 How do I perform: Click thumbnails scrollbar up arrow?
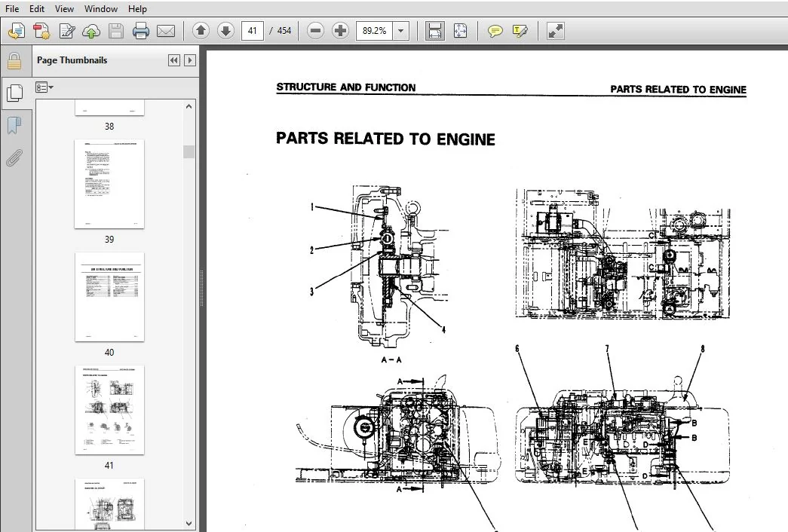coord(189,106)
